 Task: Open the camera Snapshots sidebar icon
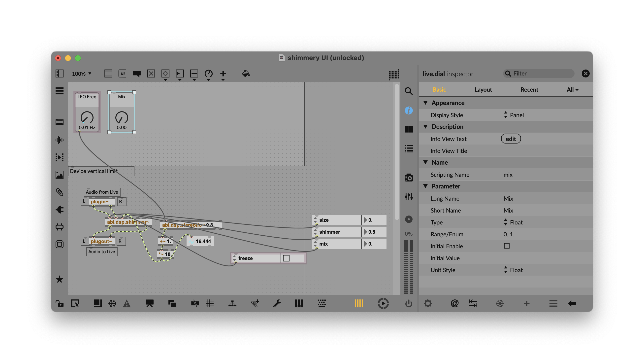click(409, 178)
